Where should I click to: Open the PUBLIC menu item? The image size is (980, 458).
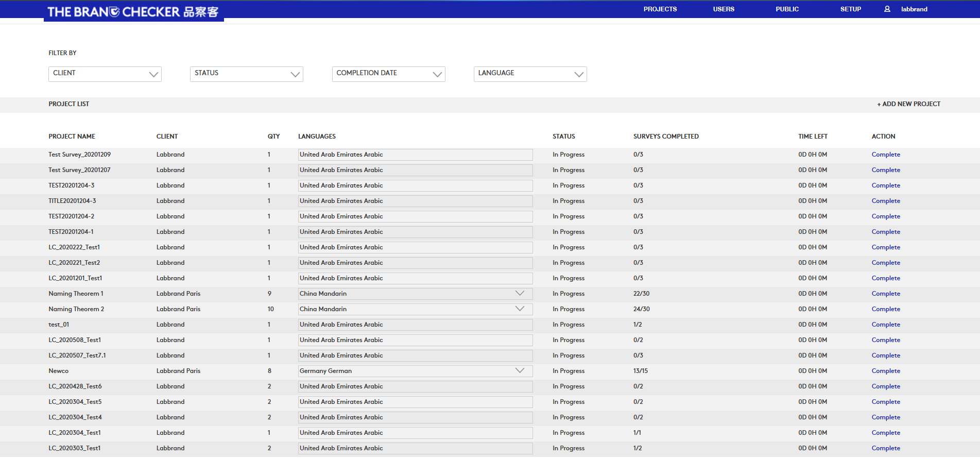[787, 9]
